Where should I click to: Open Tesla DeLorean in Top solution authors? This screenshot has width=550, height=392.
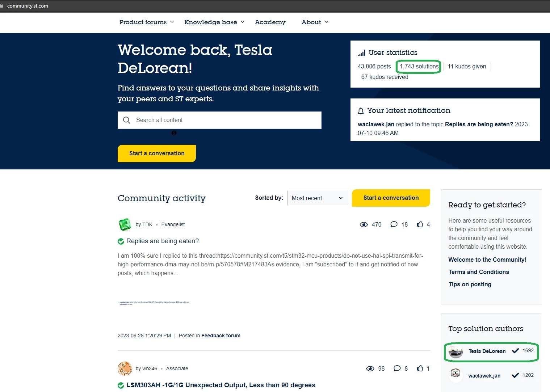click(487, 351)
